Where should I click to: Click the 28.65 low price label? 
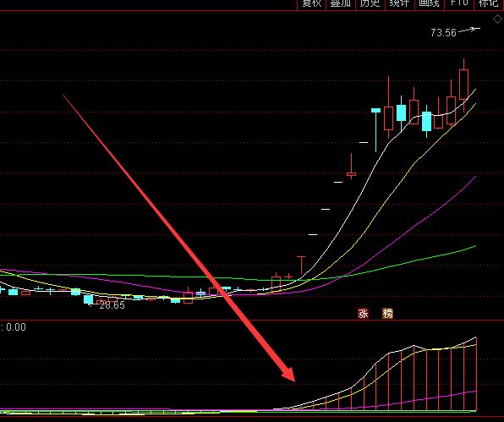click(x=112, y=305)
